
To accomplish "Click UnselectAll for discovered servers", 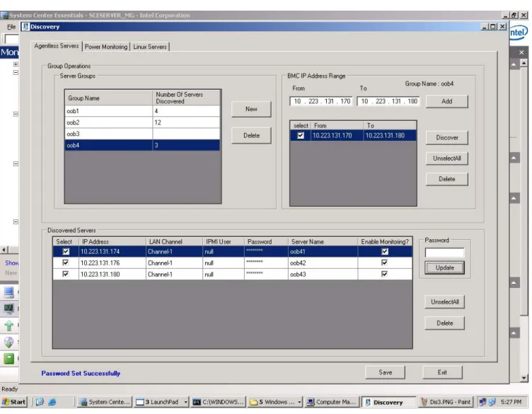I will tap(444, 302).
